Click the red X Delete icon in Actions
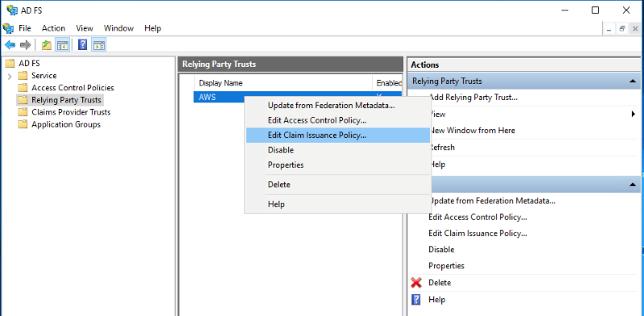 pos(416,283)
